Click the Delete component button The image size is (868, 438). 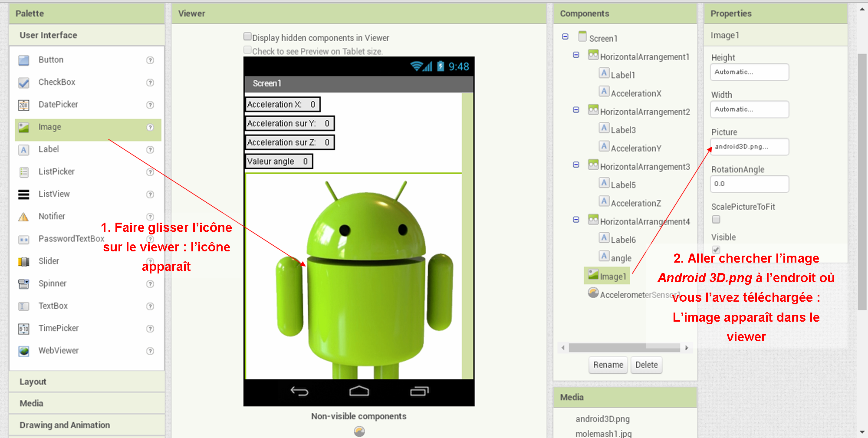pyautogui.click(x=646, y=365)
